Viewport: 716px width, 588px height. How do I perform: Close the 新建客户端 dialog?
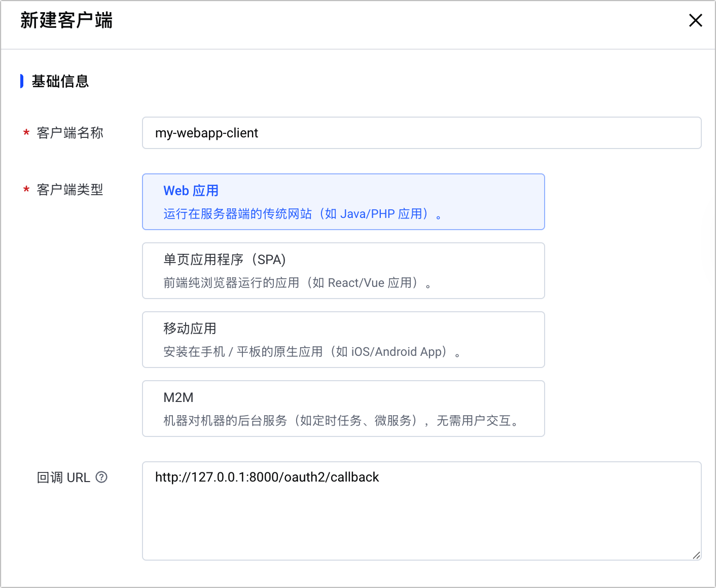(x=695, y=20)
